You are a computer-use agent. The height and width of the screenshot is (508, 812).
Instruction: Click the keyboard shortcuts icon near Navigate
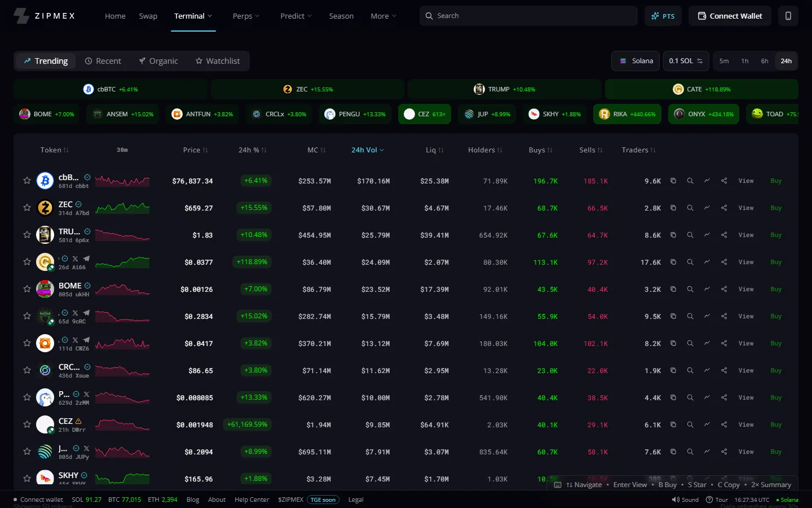point(558,485)
